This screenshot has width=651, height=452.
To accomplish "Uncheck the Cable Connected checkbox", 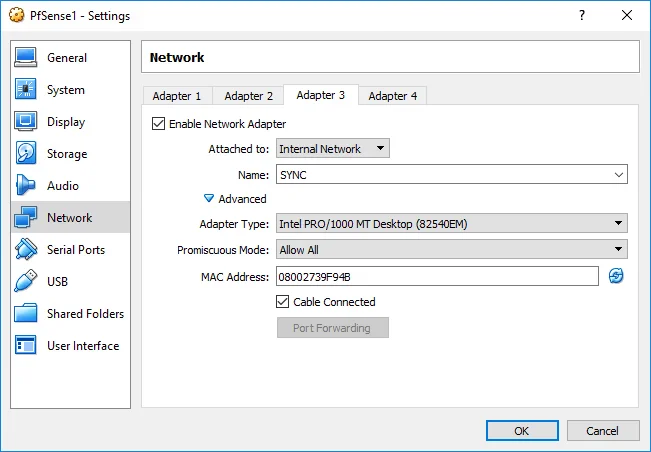I will tap(283, 302).
